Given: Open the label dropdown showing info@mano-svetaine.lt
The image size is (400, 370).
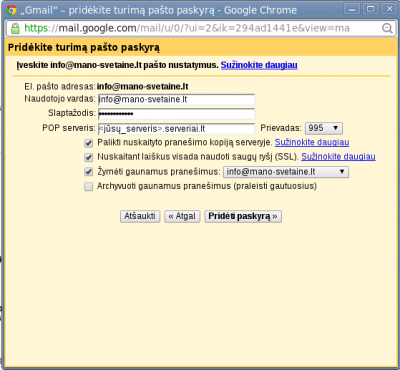Looking at the screenshot, I should (286, 172).
